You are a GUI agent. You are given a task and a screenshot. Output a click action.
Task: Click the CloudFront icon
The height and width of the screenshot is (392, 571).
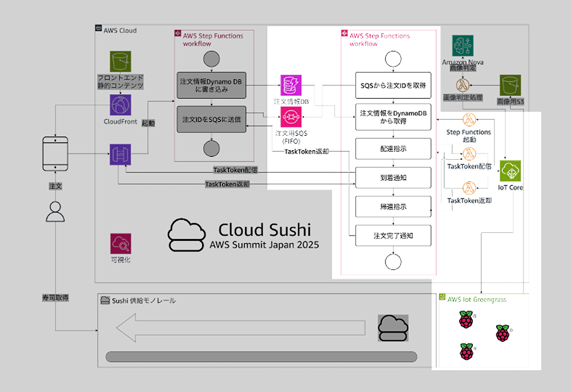pyautogui.click(x=120, y=106)
